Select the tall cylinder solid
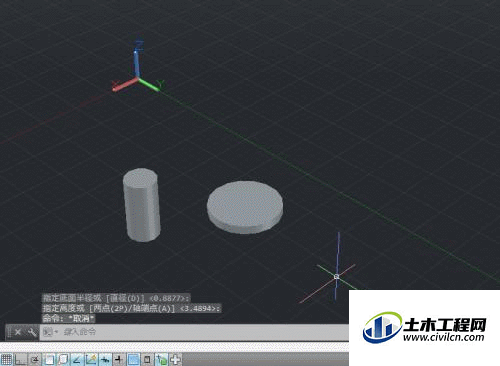 pos(142,205)
